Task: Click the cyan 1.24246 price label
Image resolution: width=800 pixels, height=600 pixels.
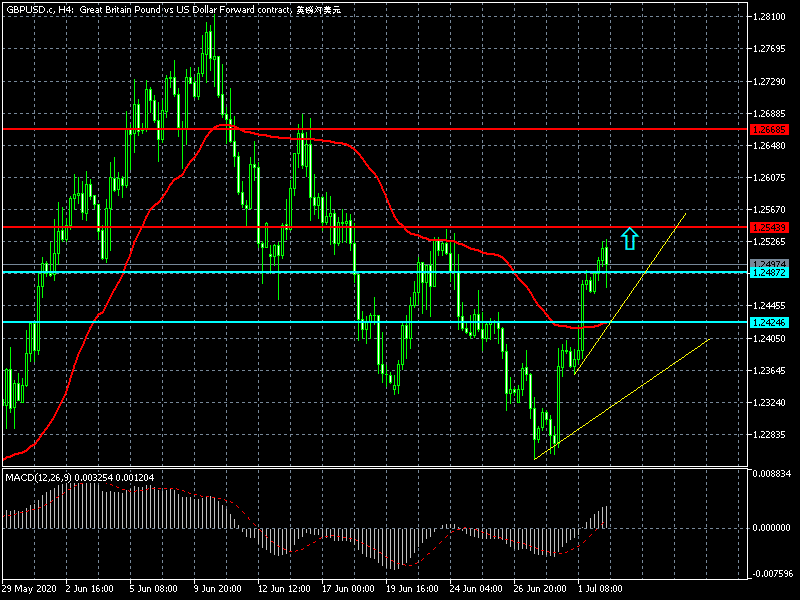Action: click(x=769, y=322)
